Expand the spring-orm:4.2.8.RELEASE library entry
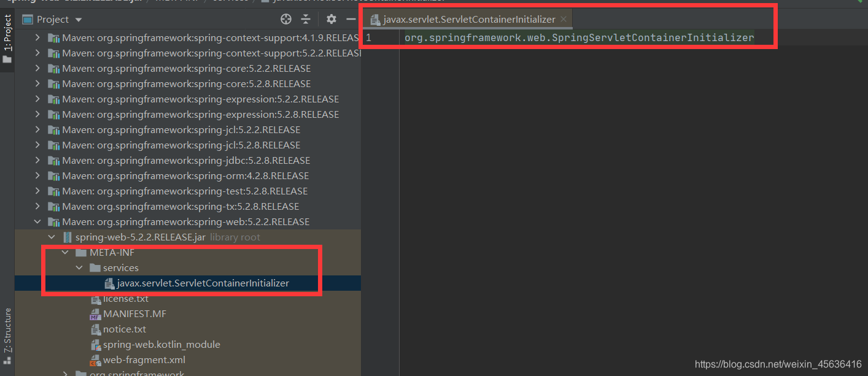Screen dimensions: 868x376 point(38,175)
